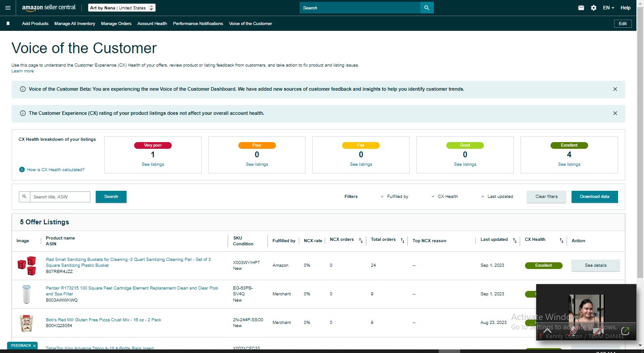Click the FEEDBACK tab label
This screenshot has height=353, width=644.
pos(21,346)
